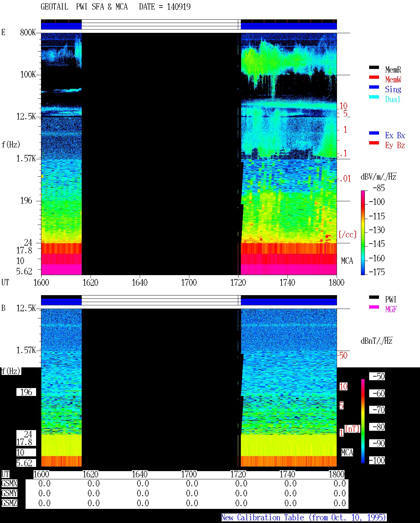Click the -175 color scale value
420x523 pixels.
pos(377,272)
